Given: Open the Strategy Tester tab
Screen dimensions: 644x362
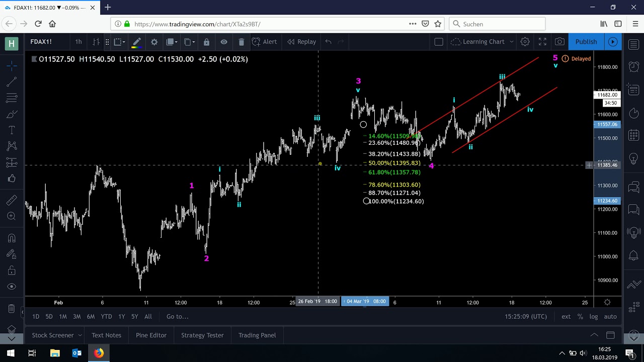Looking at the screenshot, I should [202, 335].
